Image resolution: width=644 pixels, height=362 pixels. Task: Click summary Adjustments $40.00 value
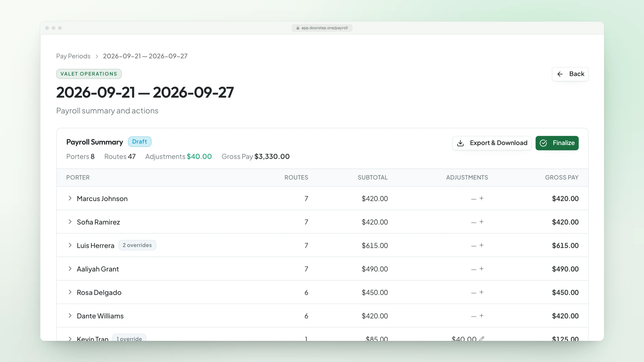coord(199,156)
